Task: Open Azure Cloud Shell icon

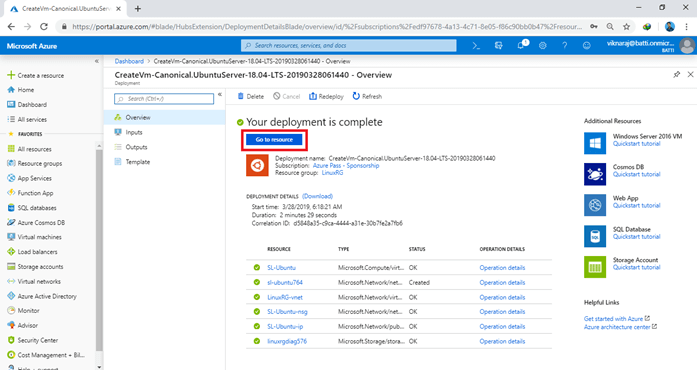Action: click(x=476, y=45)
